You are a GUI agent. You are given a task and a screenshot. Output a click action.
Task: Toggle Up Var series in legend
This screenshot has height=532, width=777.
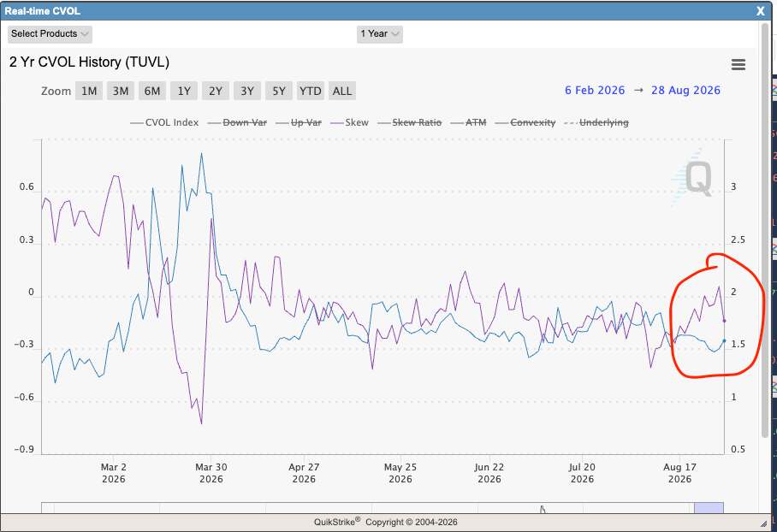299,122
